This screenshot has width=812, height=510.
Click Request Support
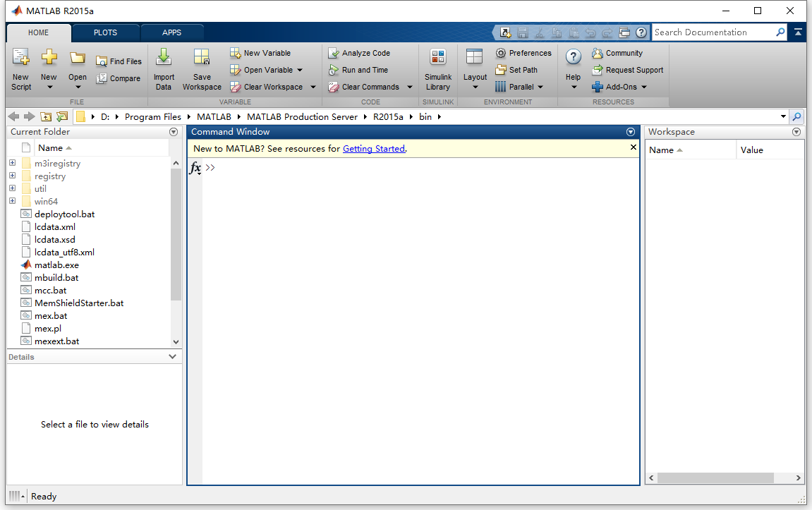click(628, 70)
